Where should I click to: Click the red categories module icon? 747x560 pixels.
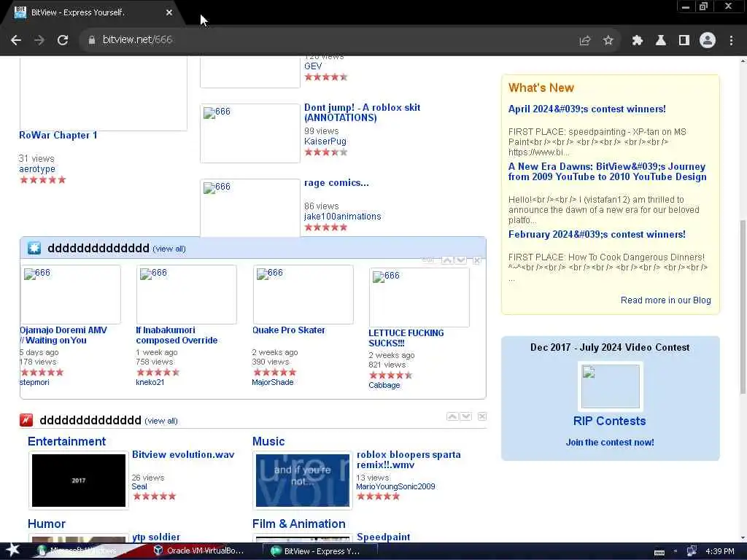26,420
